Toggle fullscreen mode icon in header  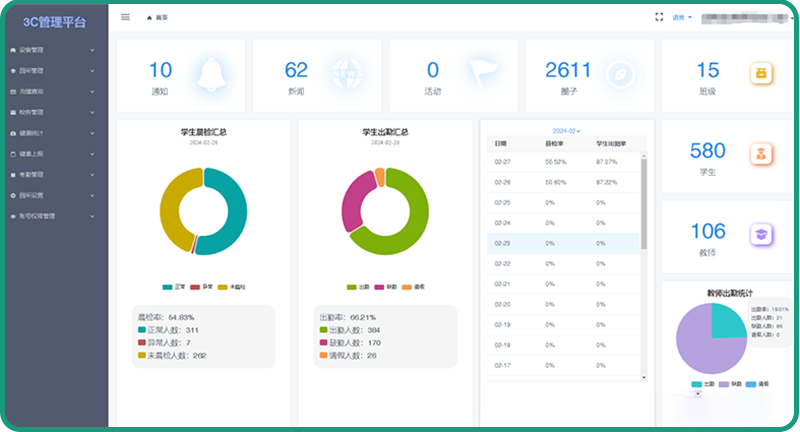[x=659, y=17]
